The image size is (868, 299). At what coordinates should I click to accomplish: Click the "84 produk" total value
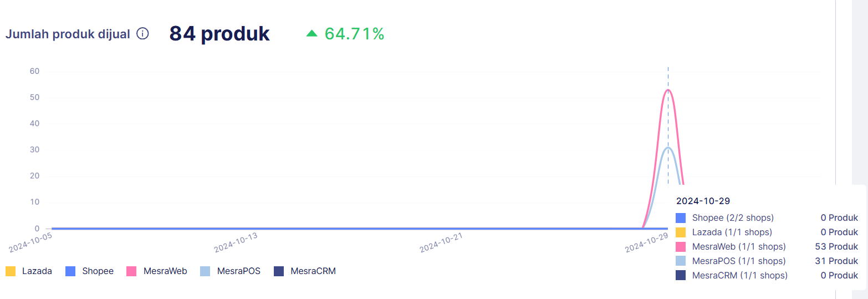point(219,34)
